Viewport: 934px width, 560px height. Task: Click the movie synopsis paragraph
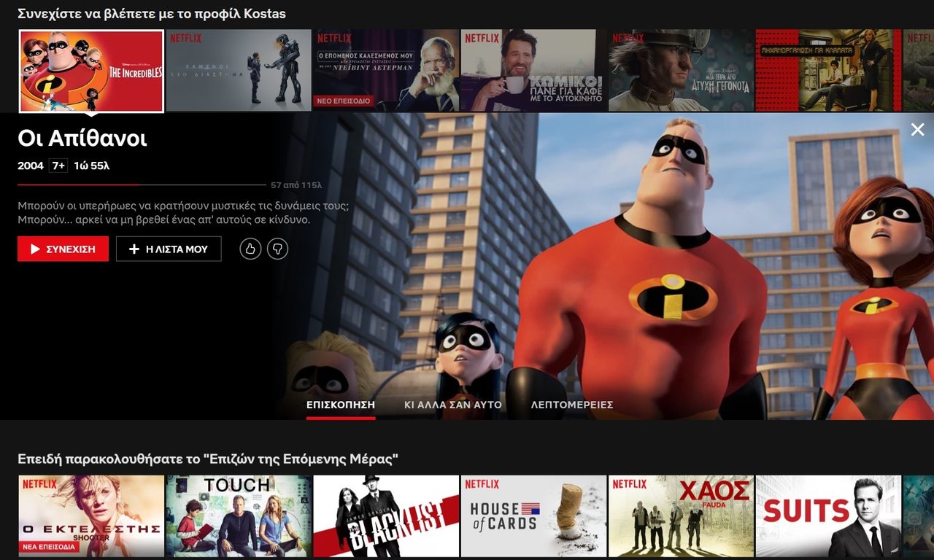pos(184,212)
